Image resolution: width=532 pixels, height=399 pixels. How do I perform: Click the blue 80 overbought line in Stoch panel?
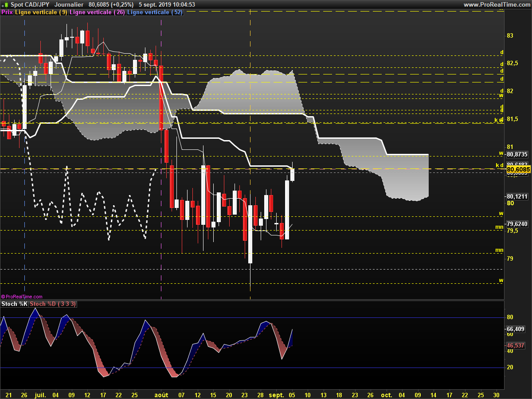click(x=252, y=317)
